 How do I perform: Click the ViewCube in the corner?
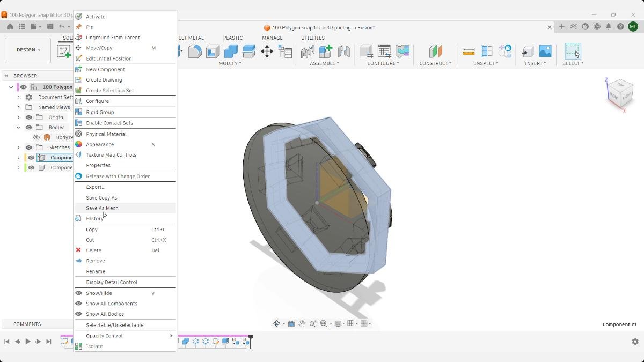pyautogui.click(x=621, y=93)
